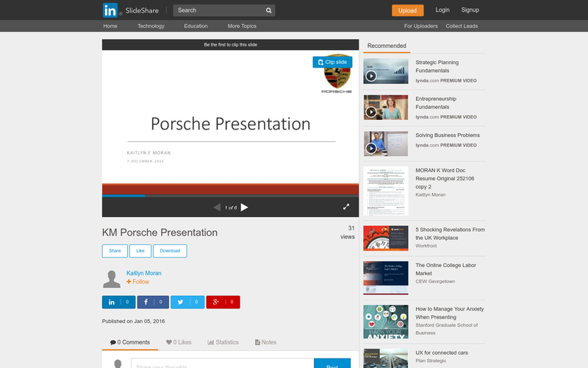
Task: Click Kaitlyn Moran's profile avatar
Action: pyautogui.click(x=112, y=279)
